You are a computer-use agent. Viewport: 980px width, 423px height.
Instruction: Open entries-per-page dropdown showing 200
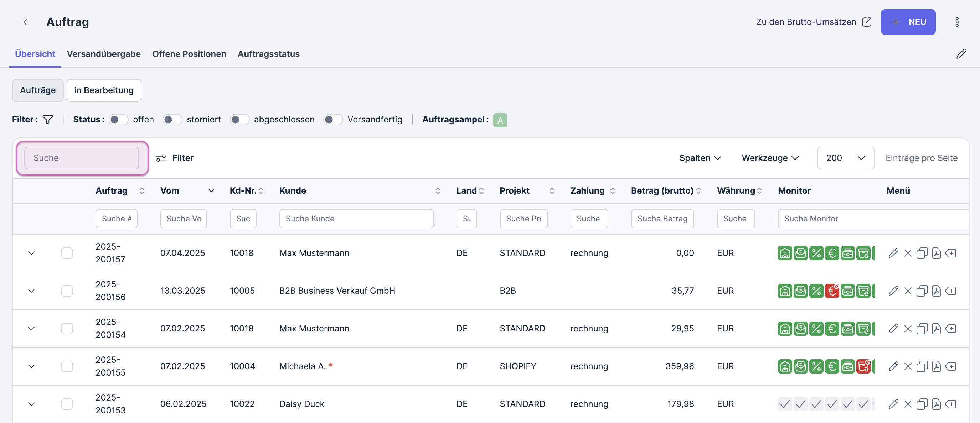[x=845, y=158]
